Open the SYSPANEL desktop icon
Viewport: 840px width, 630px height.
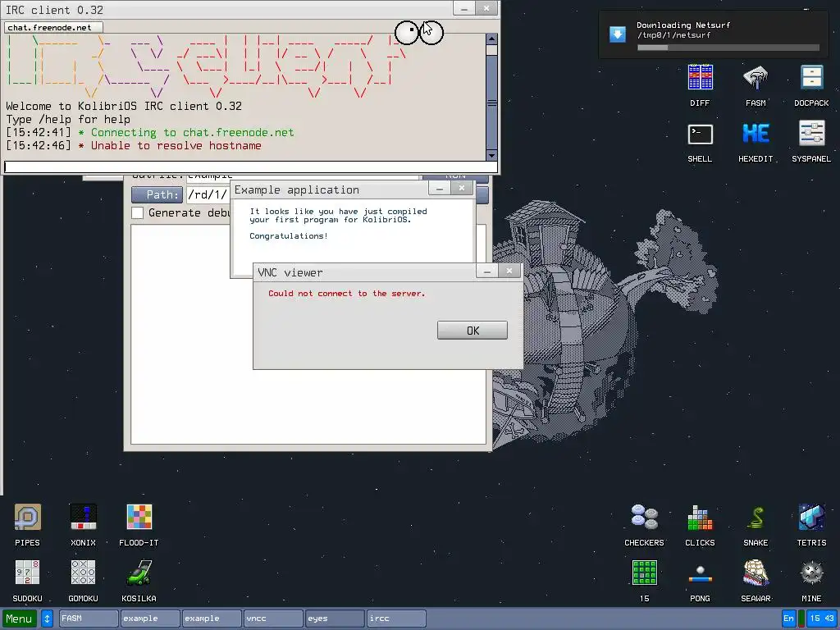[811, 134]
